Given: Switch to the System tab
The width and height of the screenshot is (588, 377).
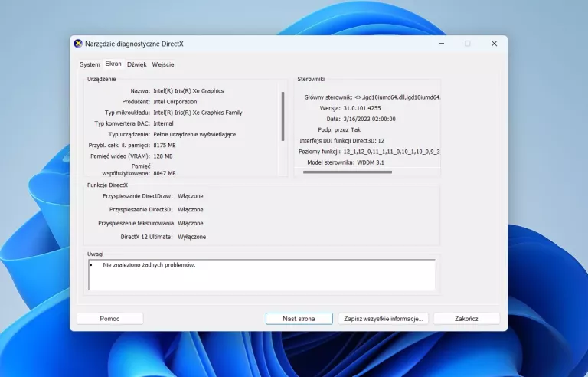Looking at the screenshot, I should [90, 64].
